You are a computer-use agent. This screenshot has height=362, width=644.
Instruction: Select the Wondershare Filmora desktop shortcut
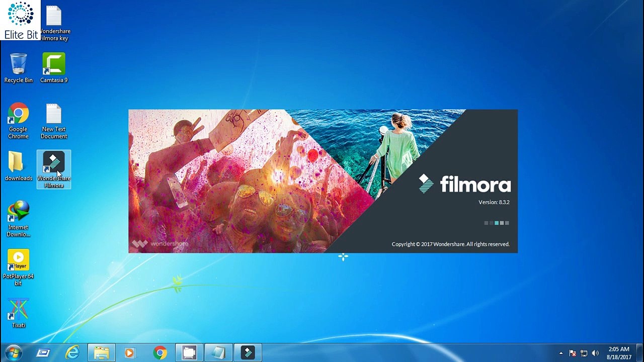[54, 169]
